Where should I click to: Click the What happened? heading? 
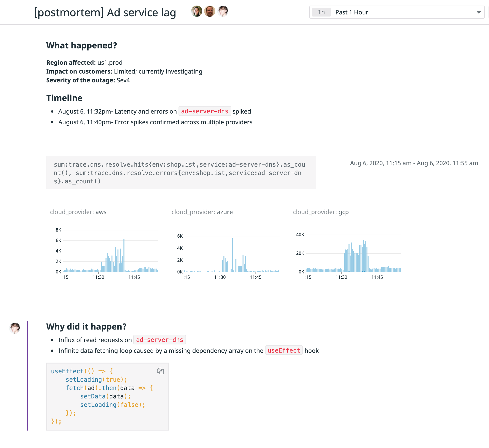(81, 45)
